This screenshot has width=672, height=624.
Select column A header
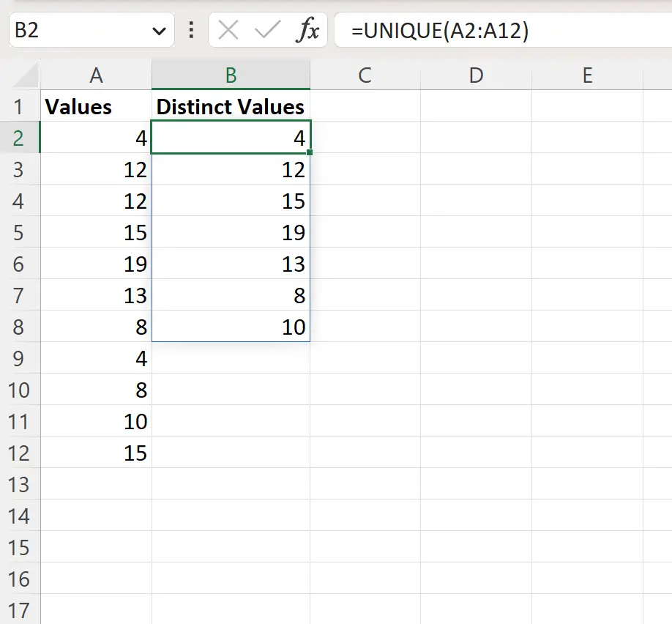point(96,75)
